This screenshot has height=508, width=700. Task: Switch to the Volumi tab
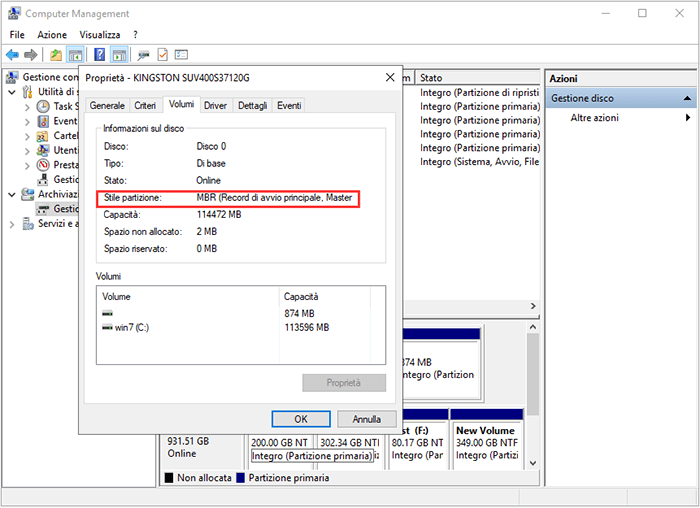tap(181, 104)
